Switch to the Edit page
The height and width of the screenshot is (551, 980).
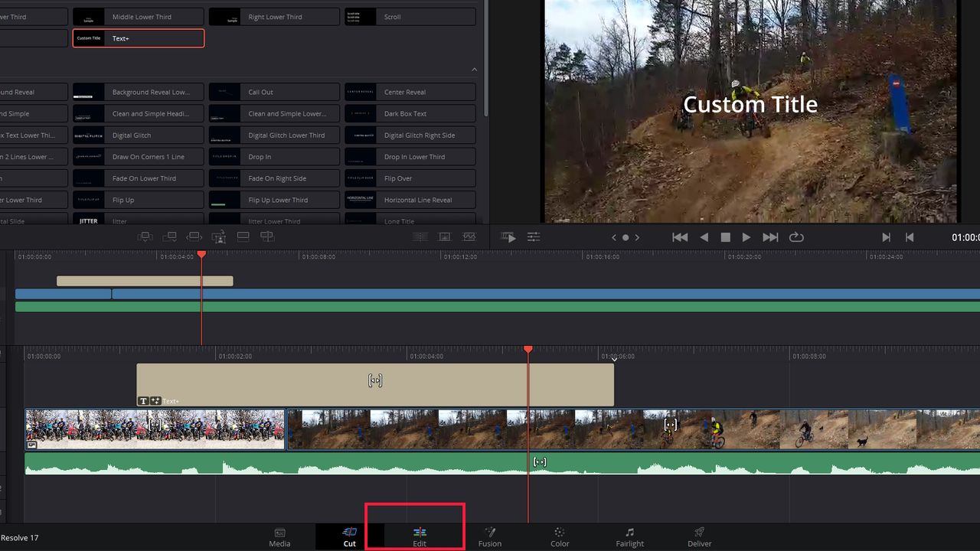click(x=419, y=536)
